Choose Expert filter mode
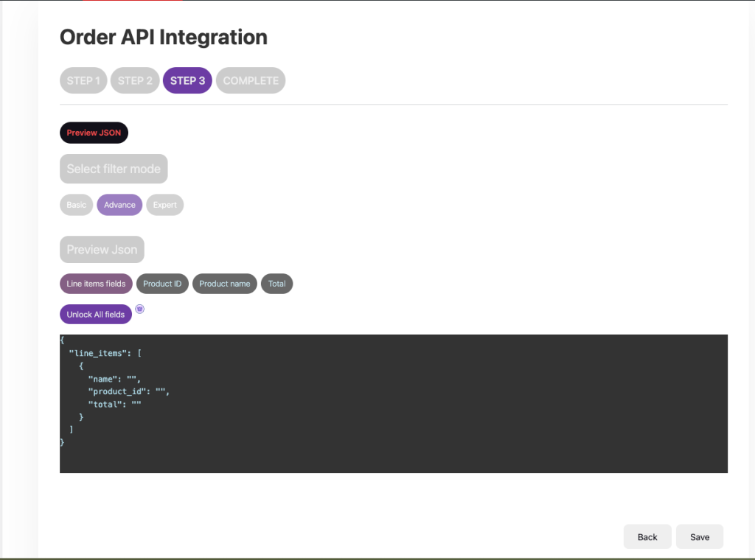Screen dimensions: 755x560 (164, 205)
